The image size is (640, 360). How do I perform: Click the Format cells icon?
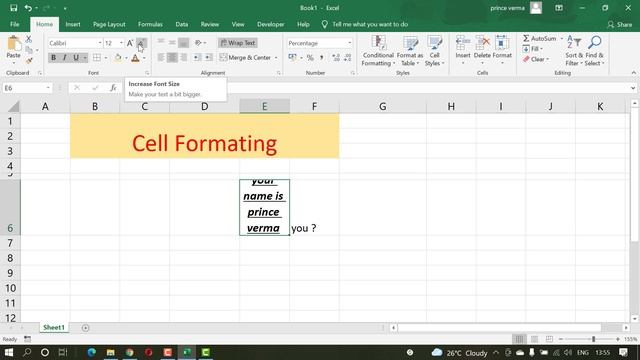coord(502,43)
